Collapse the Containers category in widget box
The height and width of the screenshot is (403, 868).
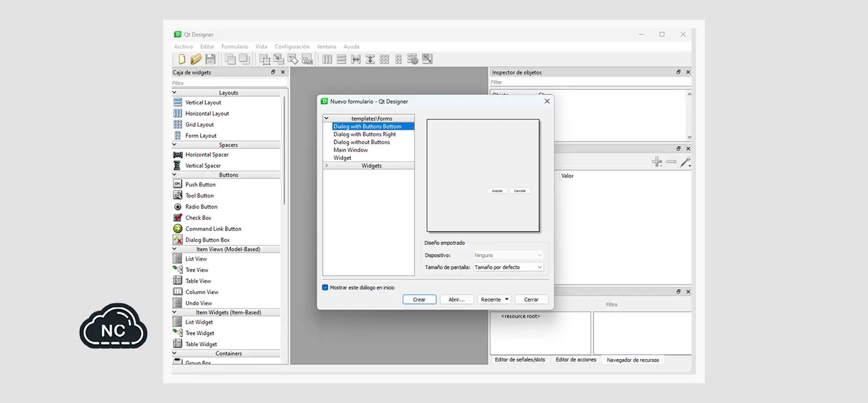click(175, 353)
